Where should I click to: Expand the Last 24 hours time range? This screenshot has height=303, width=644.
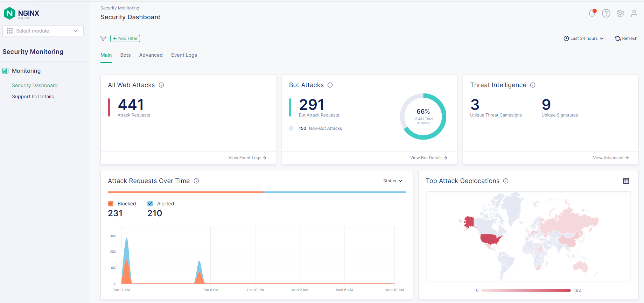pyautogui.click(x=583, y=38)
